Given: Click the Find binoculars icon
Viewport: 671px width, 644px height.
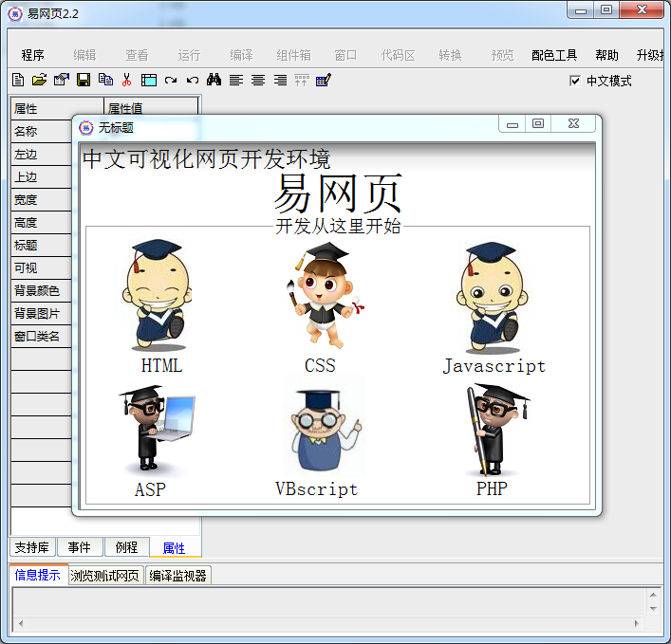Looking at the screenshot, I should (x=214, y=81).
